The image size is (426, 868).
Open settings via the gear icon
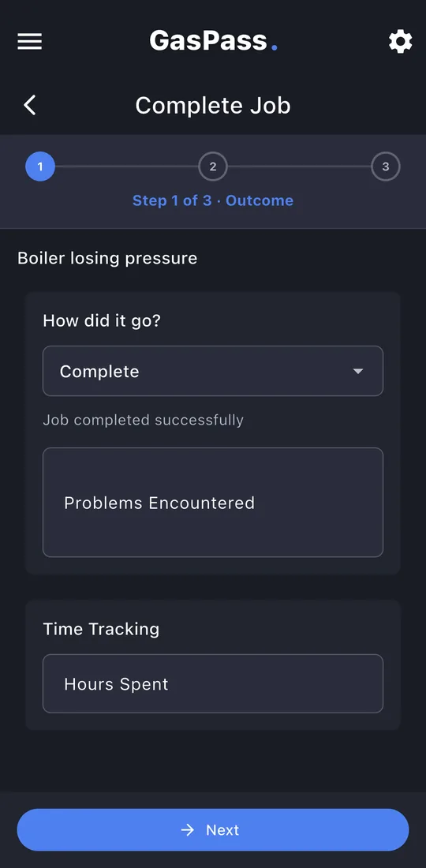(400, 42)
